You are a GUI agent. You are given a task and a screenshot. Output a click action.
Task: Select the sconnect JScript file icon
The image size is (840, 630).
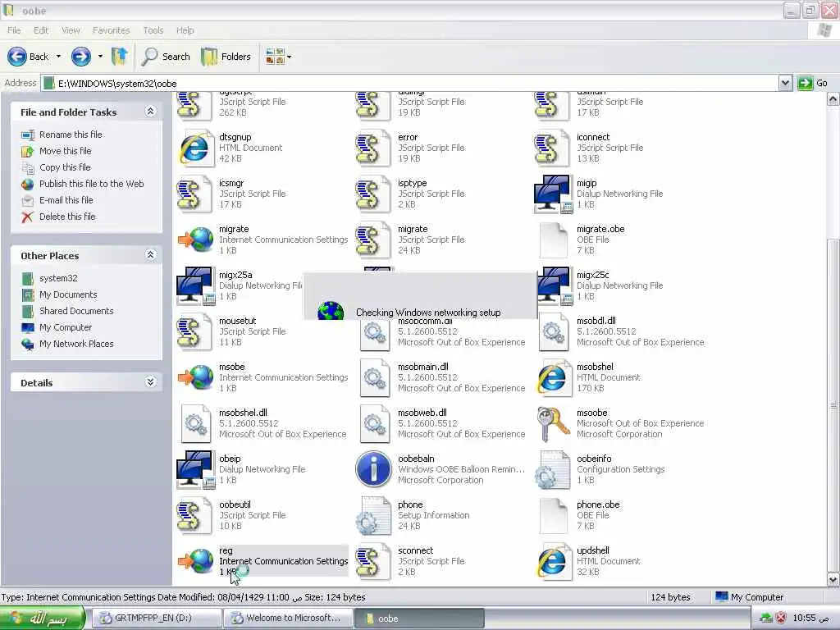(373, 561)
